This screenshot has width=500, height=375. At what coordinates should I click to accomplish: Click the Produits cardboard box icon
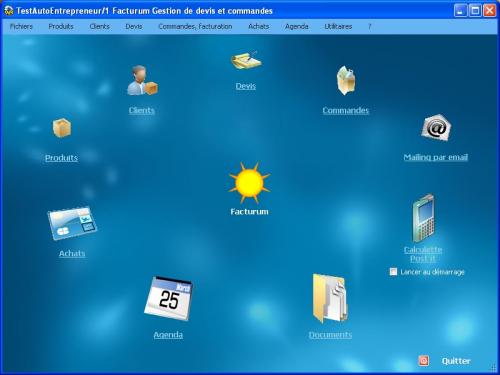coord(62,128)
